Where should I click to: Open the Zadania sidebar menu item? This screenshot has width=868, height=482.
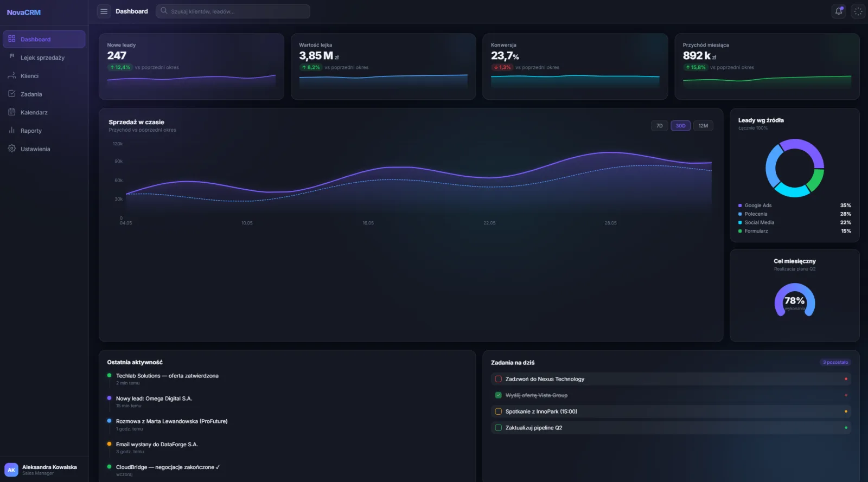click(x=44, y=94)
